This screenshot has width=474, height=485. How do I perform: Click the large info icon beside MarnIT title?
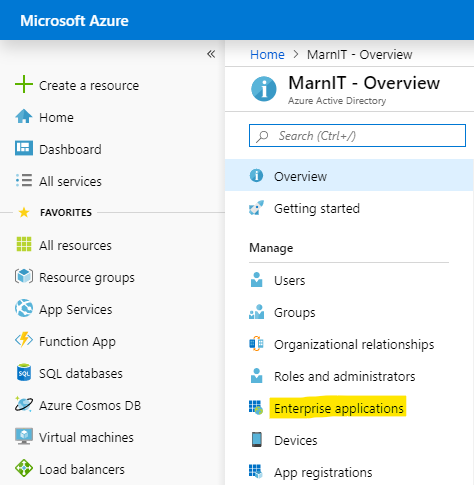click(x=264, y=89)
